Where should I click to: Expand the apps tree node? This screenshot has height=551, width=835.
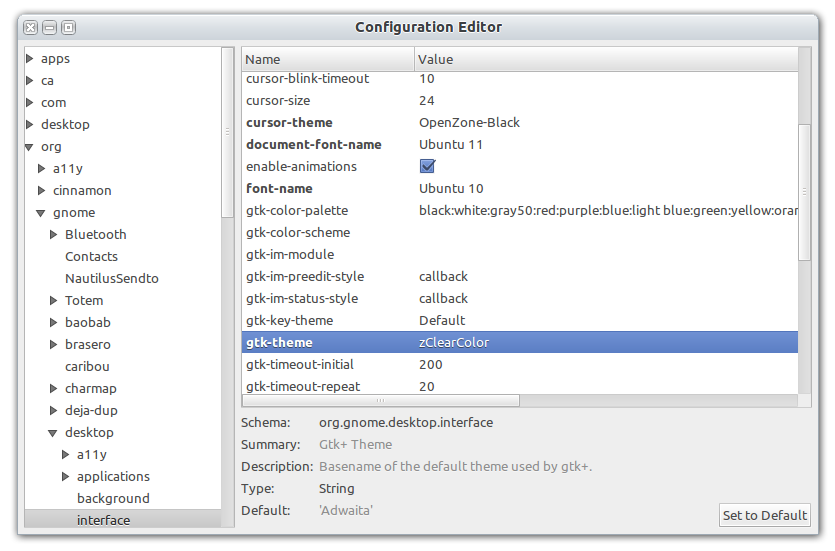[30, 59]
